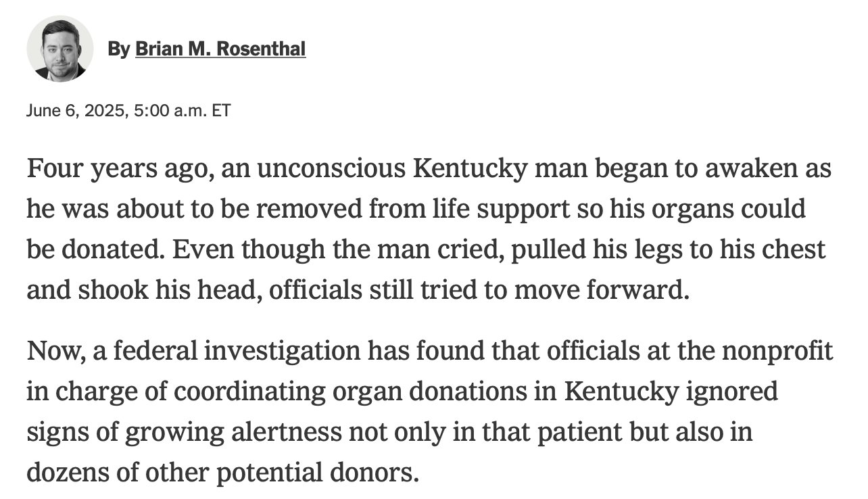Click the phrase 'dozens of other potential donors.'
868x499 pixels.
point(223,473)
